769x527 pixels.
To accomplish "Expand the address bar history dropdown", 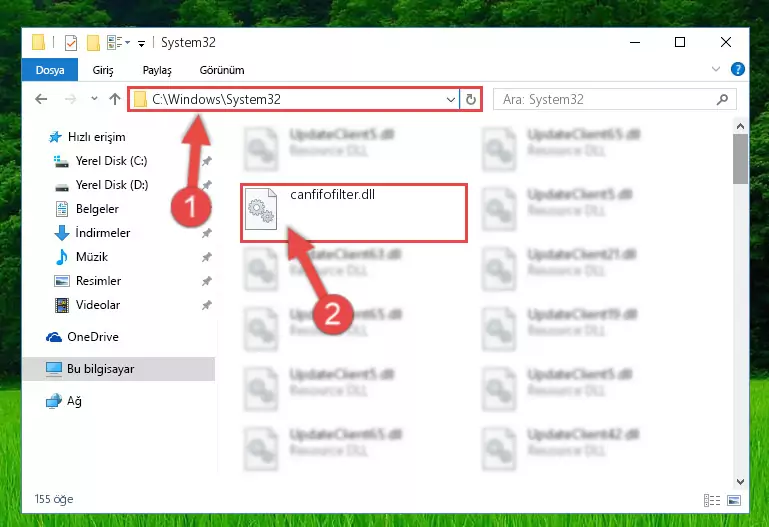I will tap(451, 100).
